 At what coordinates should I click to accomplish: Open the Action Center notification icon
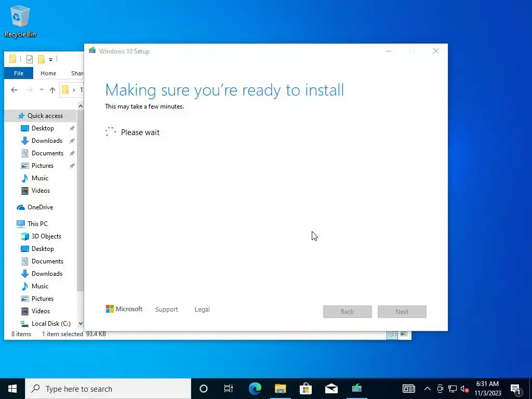[x=516, y=389]
